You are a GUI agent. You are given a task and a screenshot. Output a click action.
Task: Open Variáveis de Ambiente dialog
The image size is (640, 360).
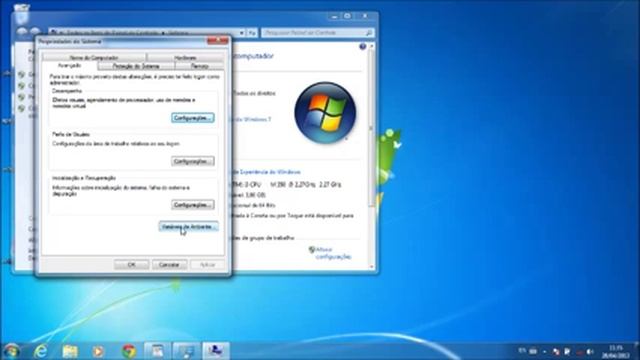click(188, 227)
